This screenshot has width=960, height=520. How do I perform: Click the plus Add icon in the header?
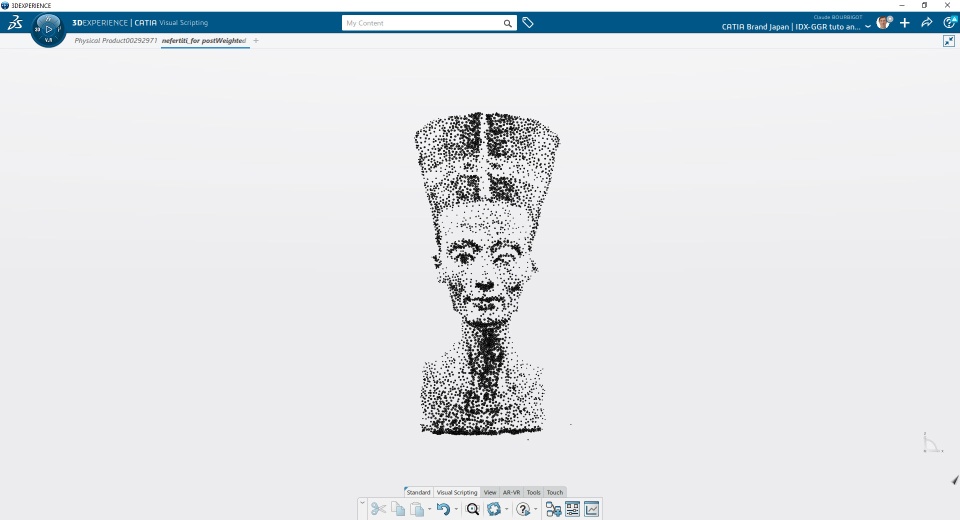point(905,23)
